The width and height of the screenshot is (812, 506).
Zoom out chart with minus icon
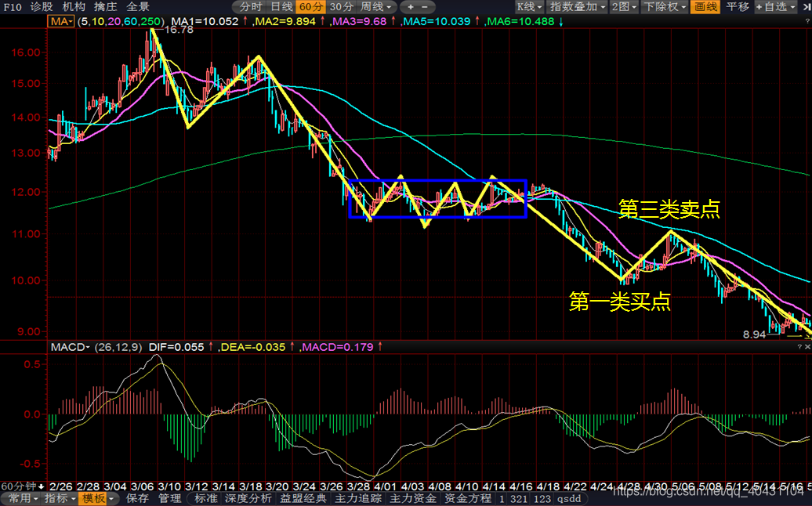[425, 7]
